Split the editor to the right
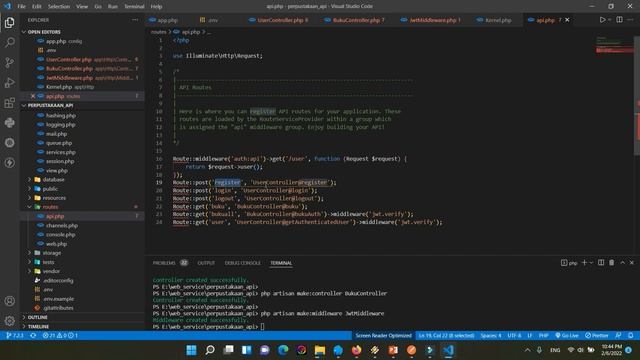This screenshot has height=360, width=640. tap(619, 20)
